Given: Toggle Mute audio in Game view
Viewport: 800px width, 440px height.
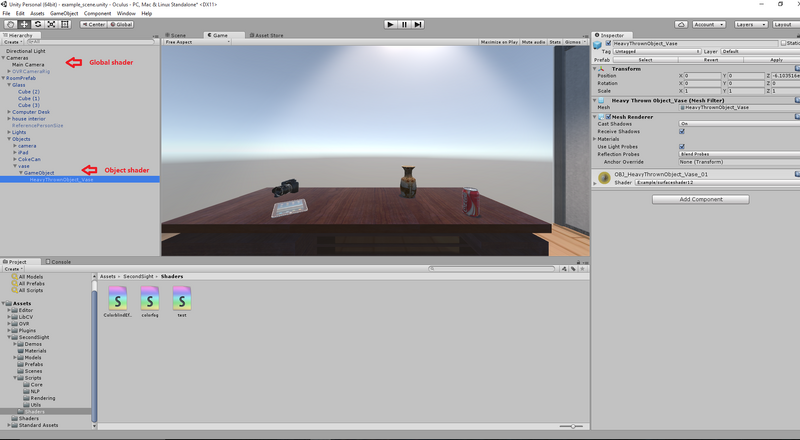Looking at the screenshot, I should [533, 42].
